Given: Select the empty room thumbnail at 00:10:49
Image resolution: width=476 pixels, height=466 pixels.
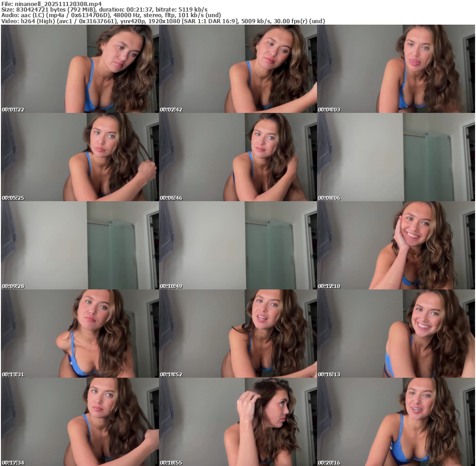Looking at the screenshot, I should pyautogui.click(x=238, y=245).
